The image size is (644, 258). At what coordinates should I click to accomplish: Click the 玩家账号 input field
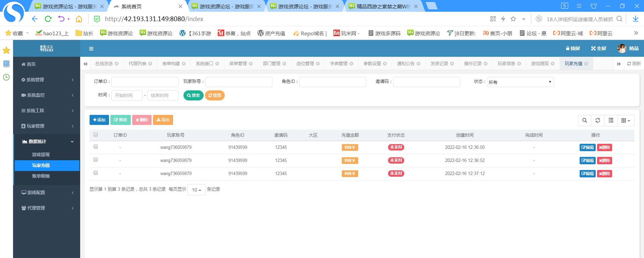238,82
